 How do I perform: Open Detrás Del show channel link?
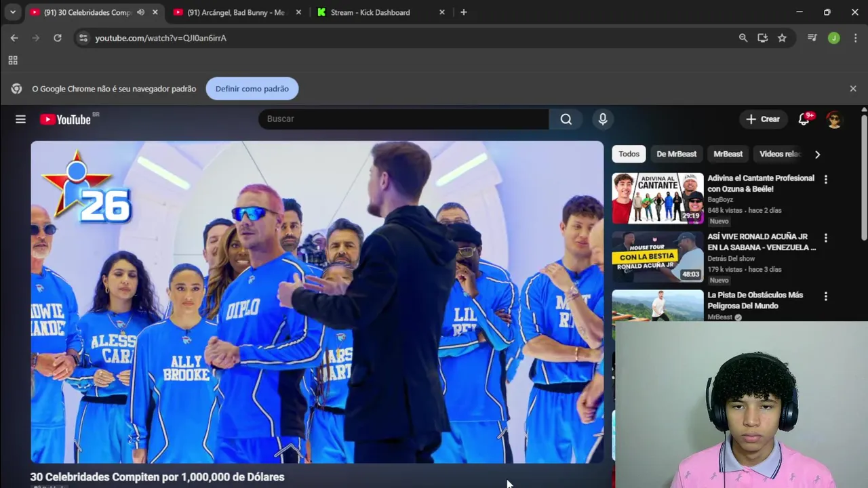coord(731,258)
